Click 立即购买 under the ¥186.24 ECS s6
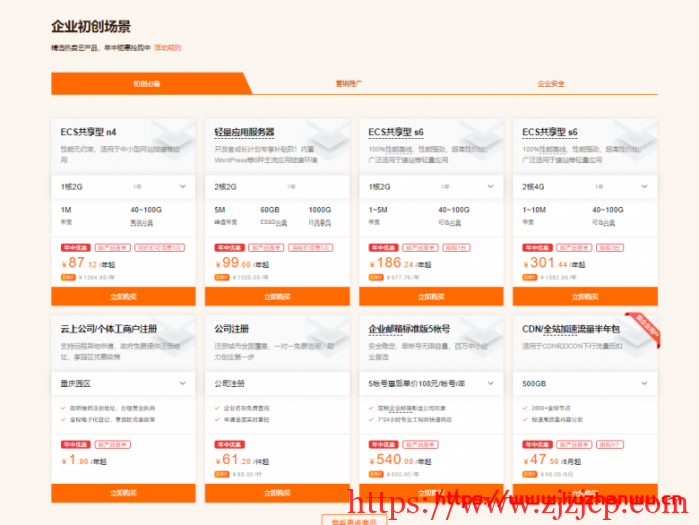 [x=431, y=296]
